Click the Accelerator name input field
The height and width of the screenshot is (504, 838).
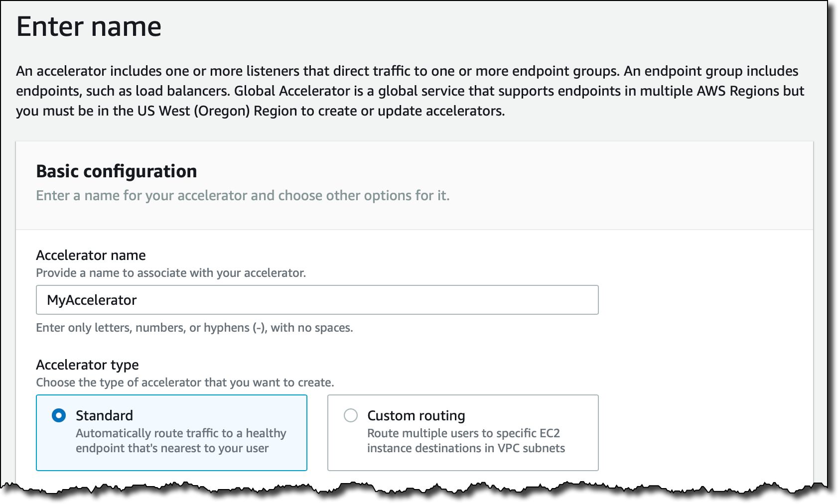coord(317,300)
